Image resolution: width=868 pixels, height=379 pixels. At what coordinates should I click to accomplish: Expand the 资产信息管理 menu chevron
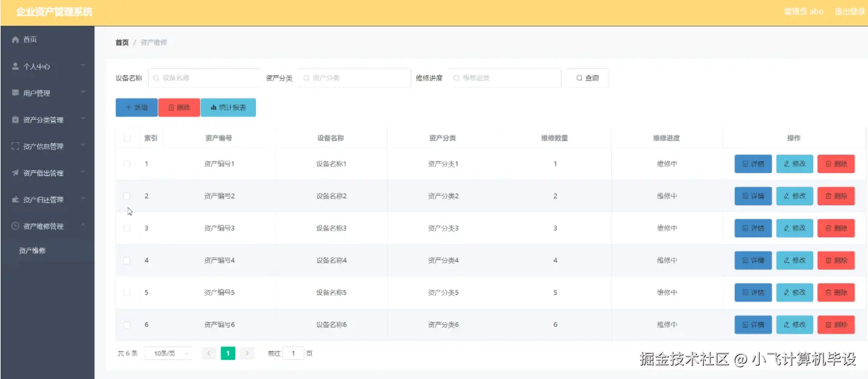click(x=83, y=145)
